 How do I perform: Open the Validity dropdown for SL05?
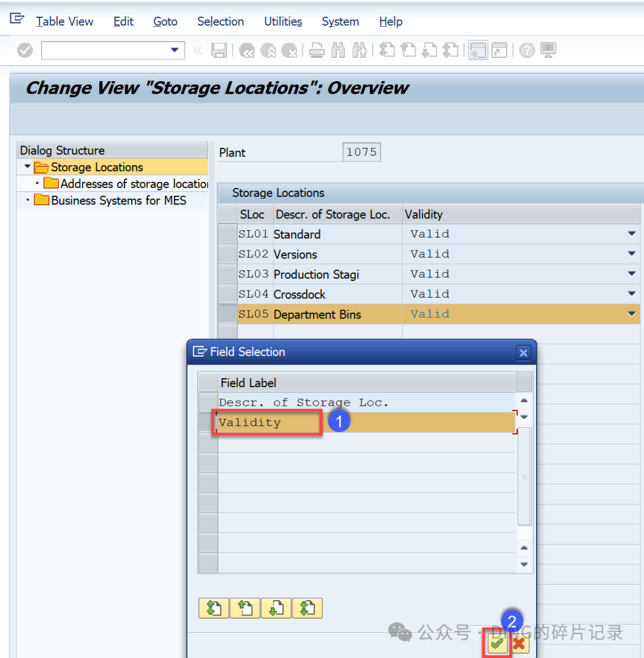631,314
